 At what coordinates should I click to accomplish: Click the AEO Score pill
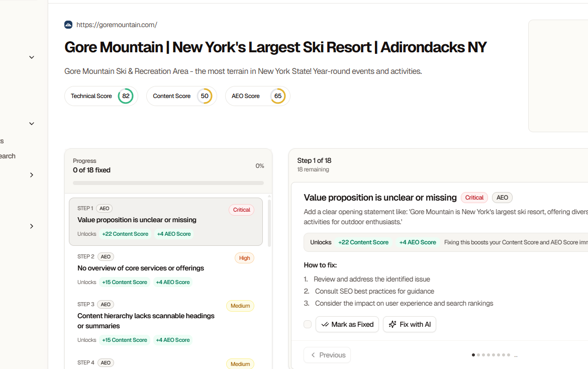(x=258, y=96)
